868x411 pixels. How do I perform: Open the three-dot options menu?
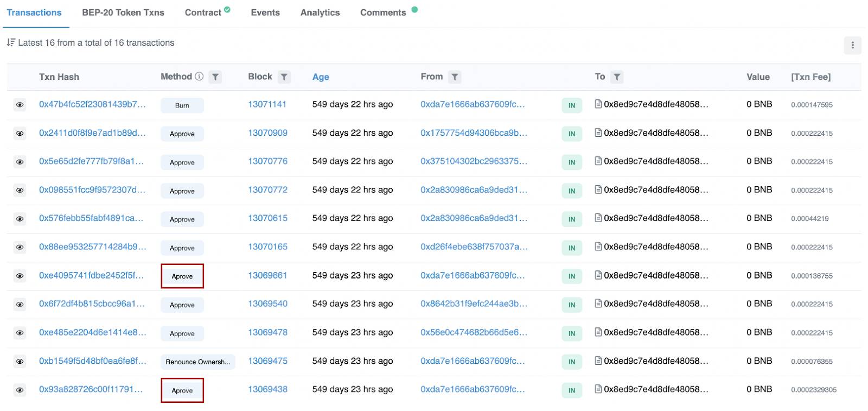click(852, 45)
